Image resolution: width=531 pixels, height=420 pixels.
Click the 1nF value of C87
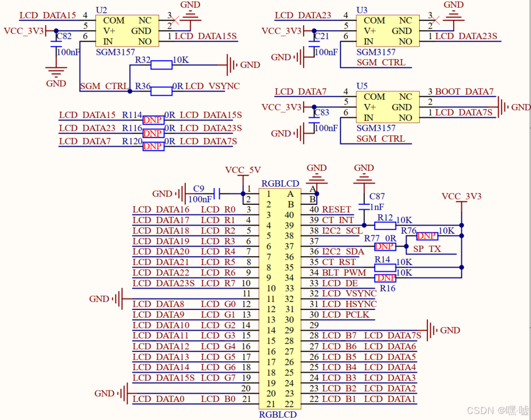(x=376, y=207)
